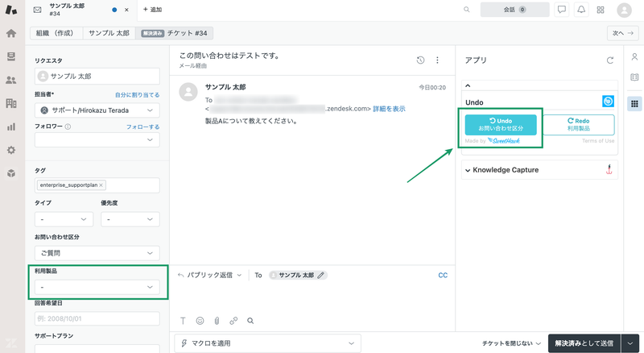Remove the enterprise_supportplan tag
This screenshot has height=353, width=644.
pyautogui.click(x=101, y=185)
